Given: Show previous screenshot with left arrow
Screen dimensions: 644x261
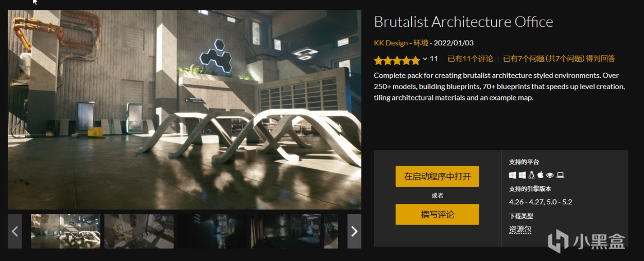Looking at the screenshot, I should 15,231.
